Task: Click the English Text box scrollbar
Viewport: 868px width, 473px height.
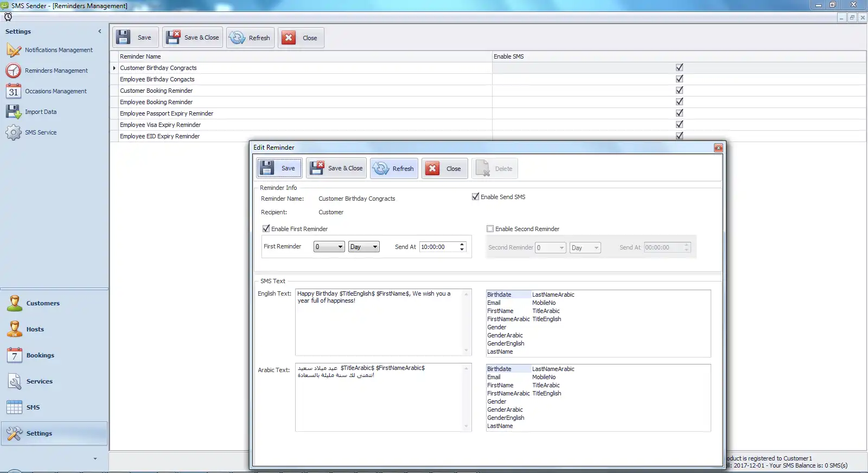Action: (x=466, y=322)
